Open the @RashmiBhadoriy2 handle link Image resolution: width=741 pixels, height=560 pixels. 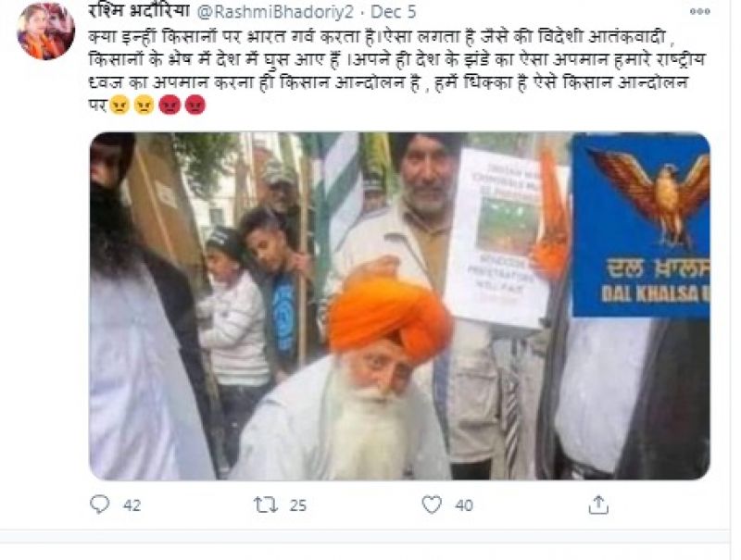[x=274, y=12]
